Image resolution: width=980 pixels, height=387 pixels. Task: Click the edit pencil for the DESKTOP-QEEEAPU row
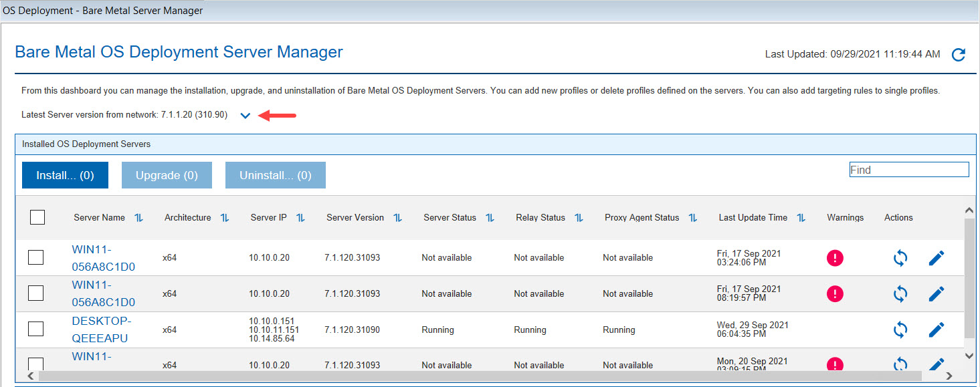(937, 330)
